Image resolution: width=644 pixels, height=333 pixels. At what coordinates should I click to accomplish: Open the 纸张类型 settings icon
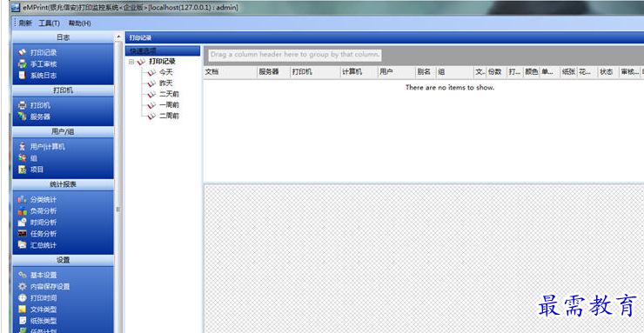(x=22, y=321)
